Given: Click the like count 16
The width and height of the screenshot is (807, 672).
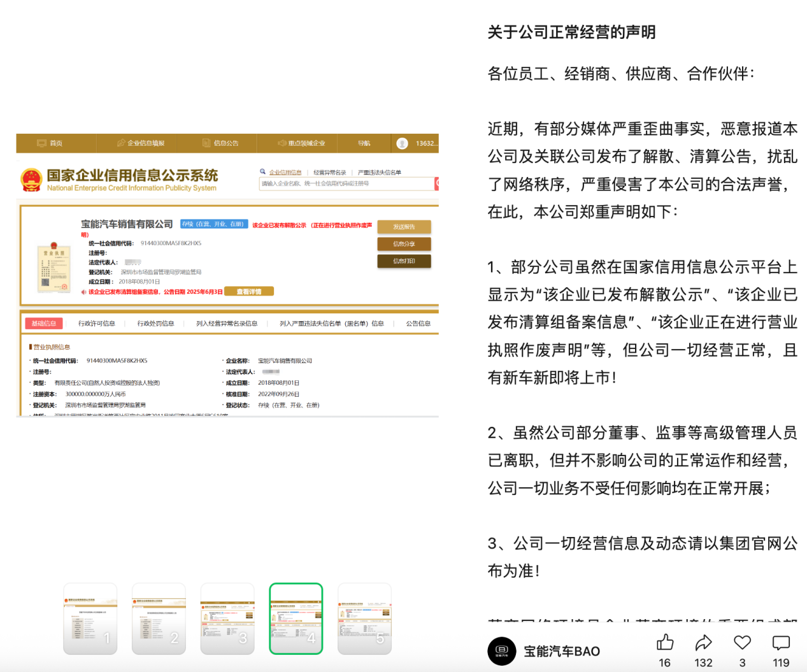Looking at the screenshot, I should coord(664,663).
